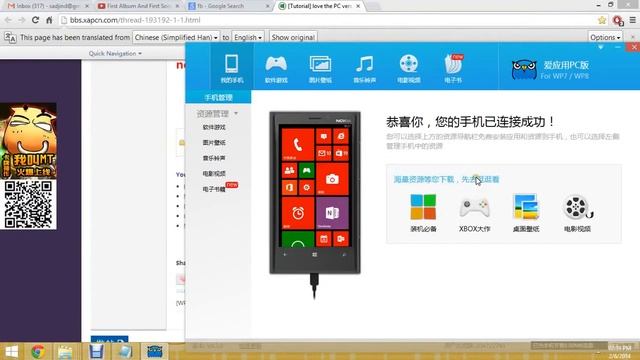Bookmark this page with the star icon
The image size is (640, 360).
point(602,20)
